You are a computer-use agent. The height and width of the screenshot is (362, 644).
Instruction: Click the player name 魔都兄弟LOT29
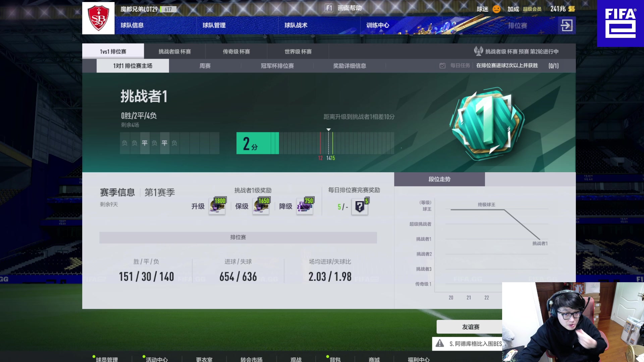coord(139,9)
